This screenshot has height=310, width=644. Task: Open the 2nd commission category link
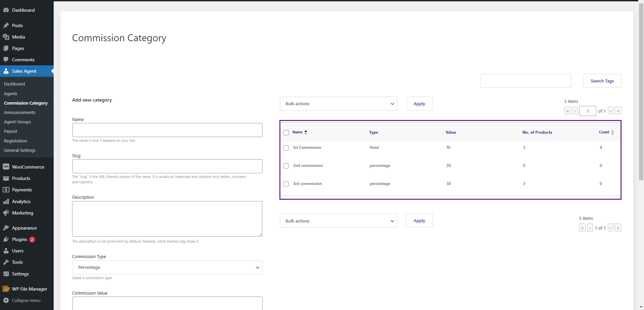[x=308, y=166]
